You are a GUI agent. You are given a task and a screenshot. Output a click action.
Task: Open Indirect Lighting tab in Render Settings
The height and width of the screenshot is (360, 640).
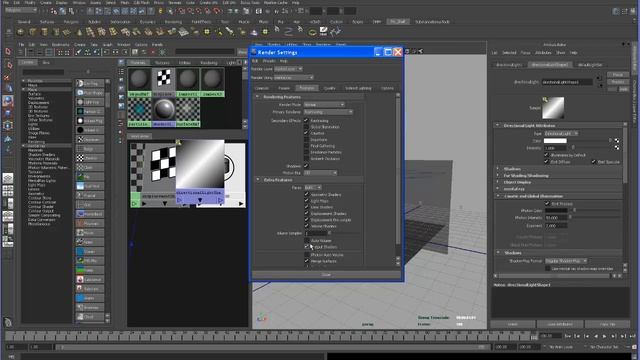click(x=358, y=88)
